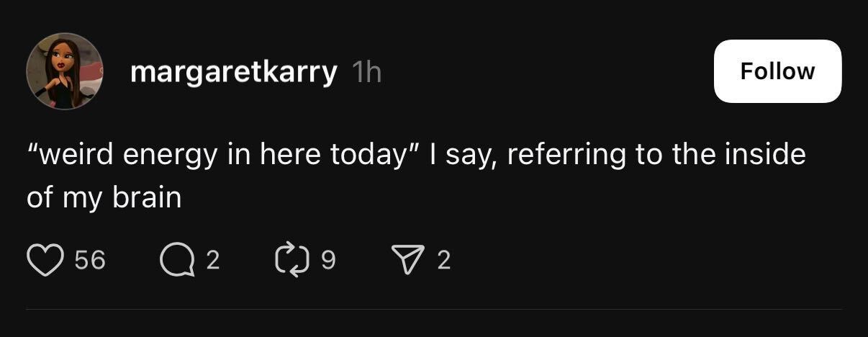The height and width of the screenshot is (337, 868).
Task: Open margaretkarry's profile picture
Action: coord(64,71)
